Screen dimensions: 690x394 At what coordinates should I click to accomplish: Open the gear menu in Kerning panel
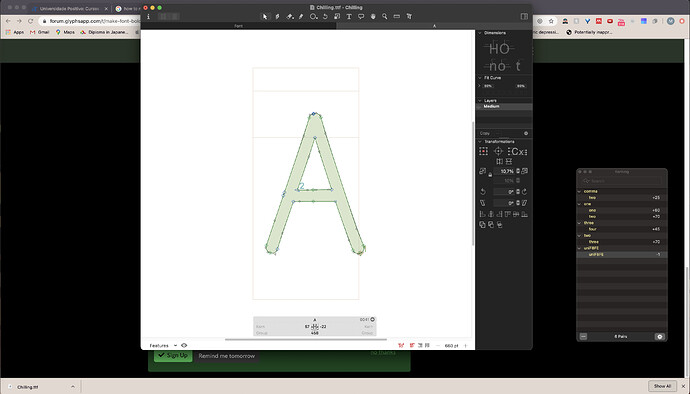point(660,336)
